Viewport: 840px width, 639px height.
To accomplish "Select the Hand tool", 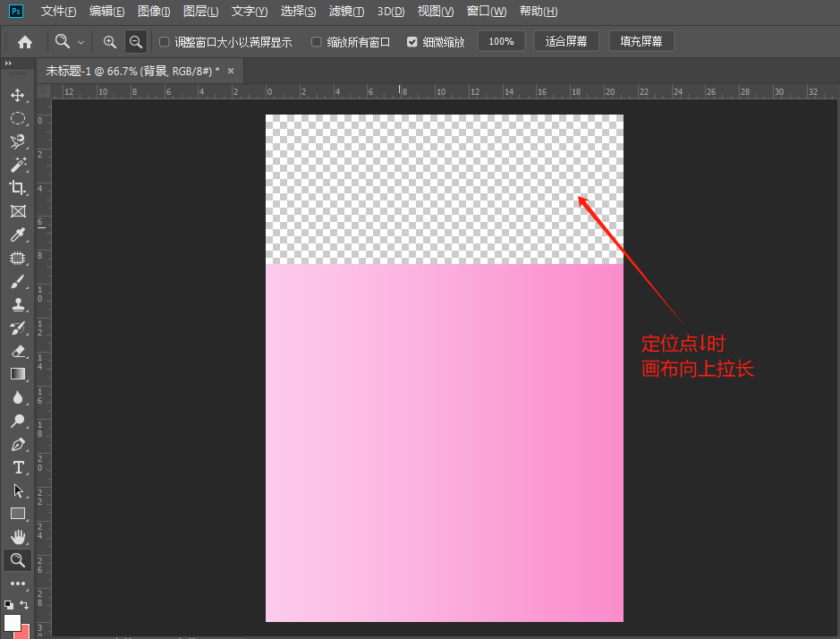I will (18, 537).
